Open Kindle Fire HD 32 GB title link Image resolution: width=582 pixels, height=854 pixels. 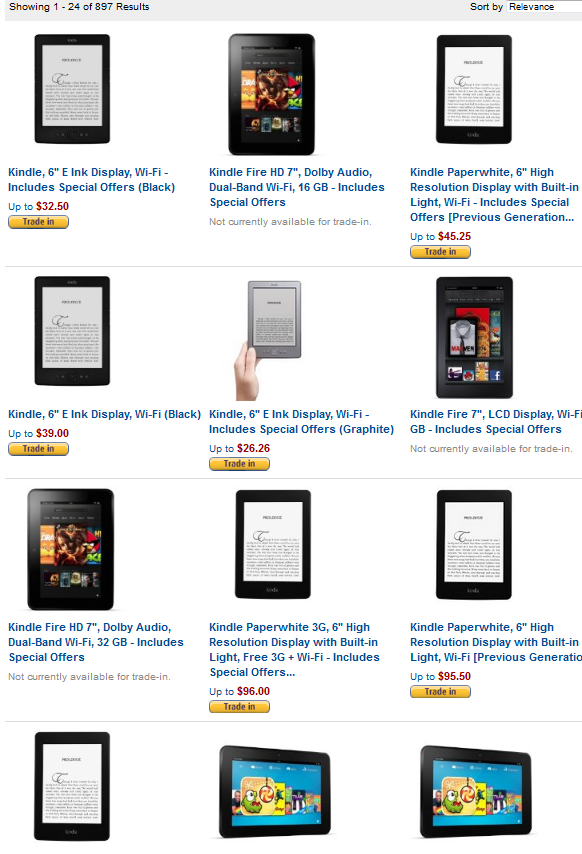[x=96, y=642]
